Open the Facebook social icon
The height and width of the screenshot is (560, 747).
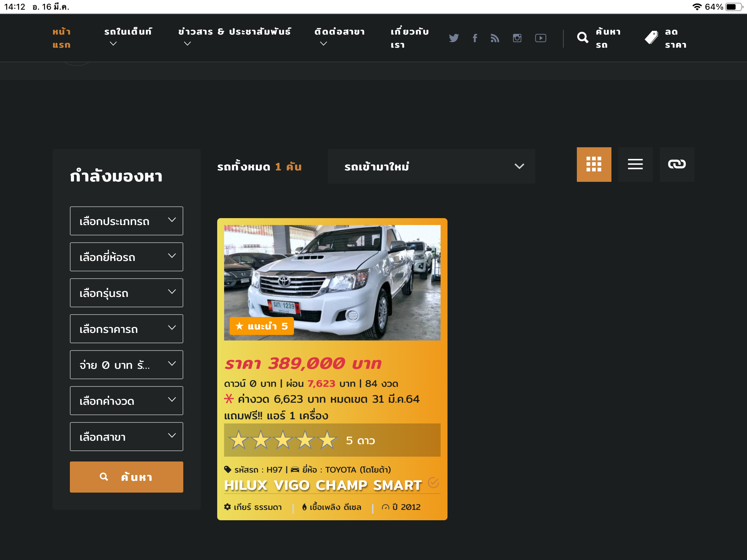point(475,38)
